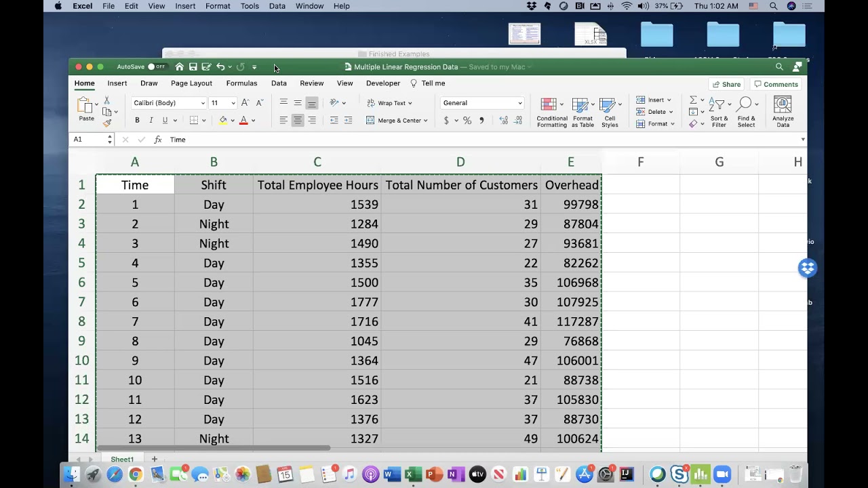Save workbook with floppy disk icon

click(193, 67)
